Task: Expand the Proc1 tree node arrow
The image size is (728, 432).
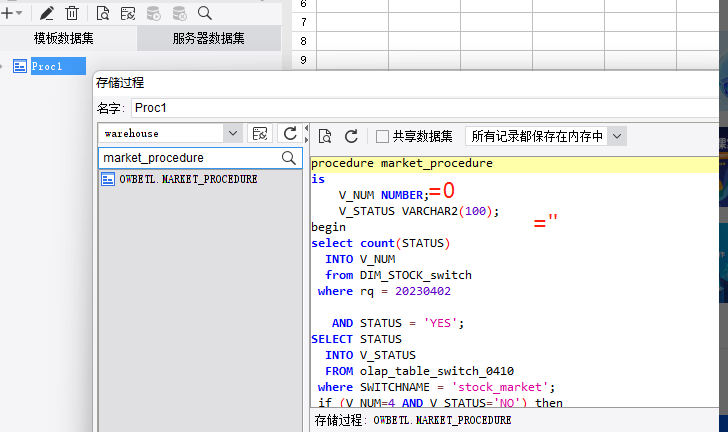Action: point(1,66)
